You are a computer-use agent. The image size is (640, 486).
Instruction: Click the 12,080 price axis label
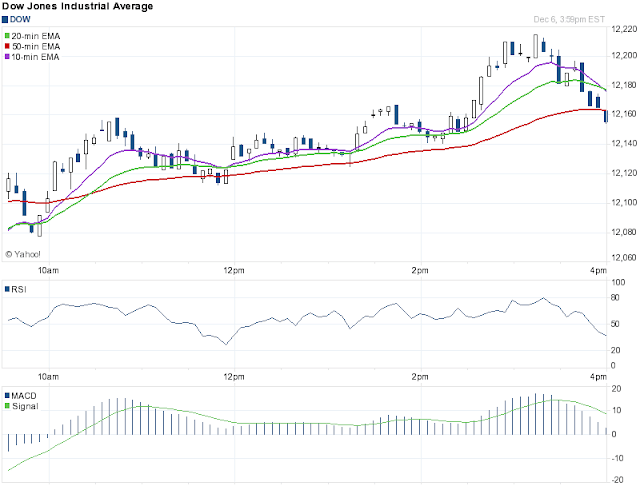[624, 232]
